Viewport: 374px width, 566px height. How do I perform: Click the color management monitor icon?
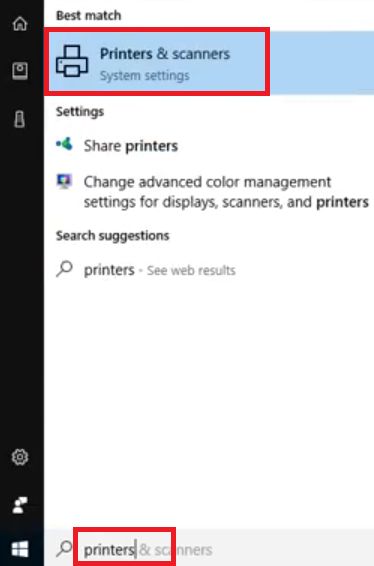point(64,181)
